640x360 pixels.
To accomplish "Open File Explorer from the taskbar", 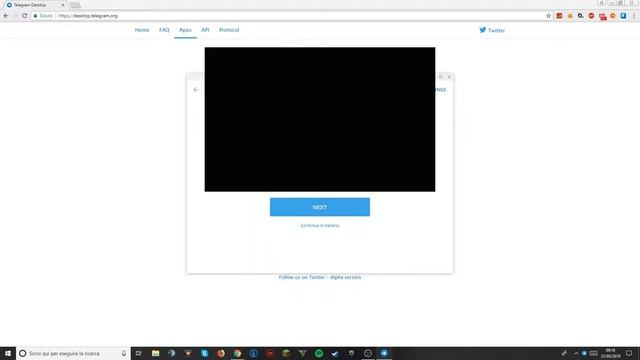I will pos(156,353).
